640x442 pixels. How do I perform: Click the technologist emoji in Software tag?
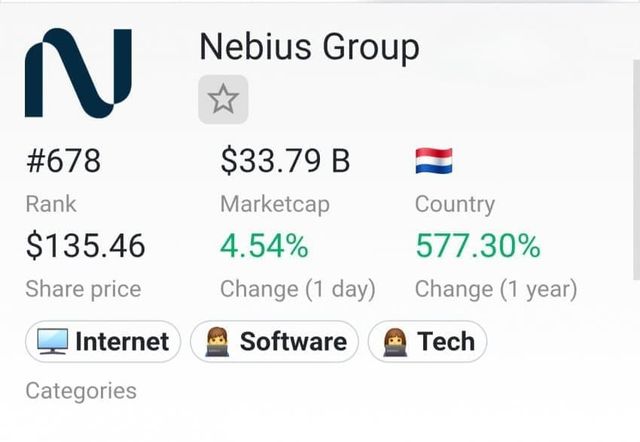[216, 342]
